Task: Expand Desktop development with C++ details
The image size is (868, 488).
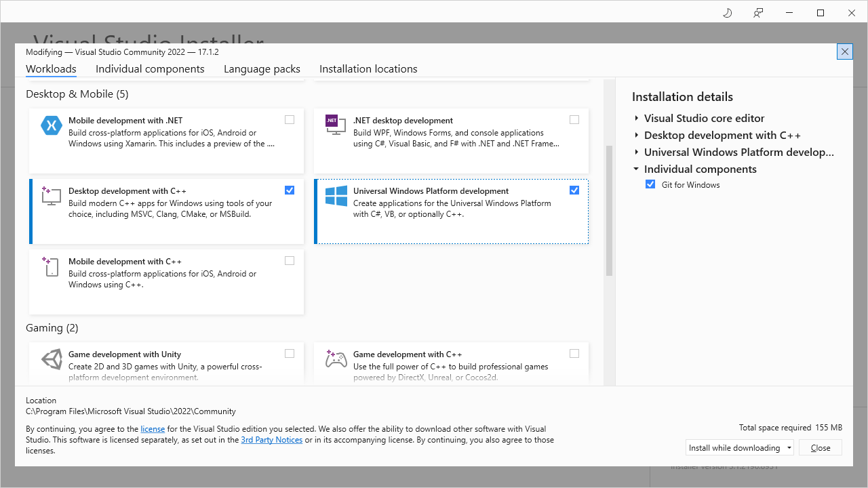Action: 636,136
